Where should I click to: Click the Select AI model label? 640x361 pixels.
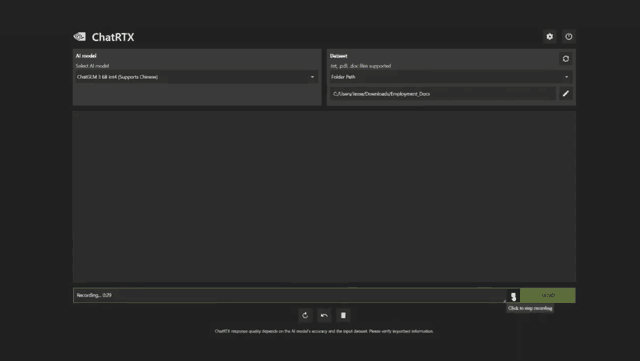tap(92, 66)
